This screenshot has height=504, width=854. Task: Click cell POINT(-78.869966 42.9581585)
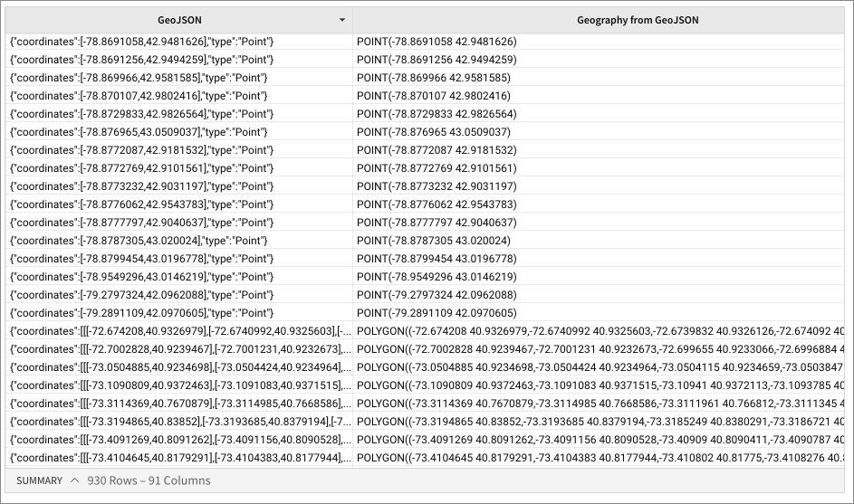click(433, 78)
